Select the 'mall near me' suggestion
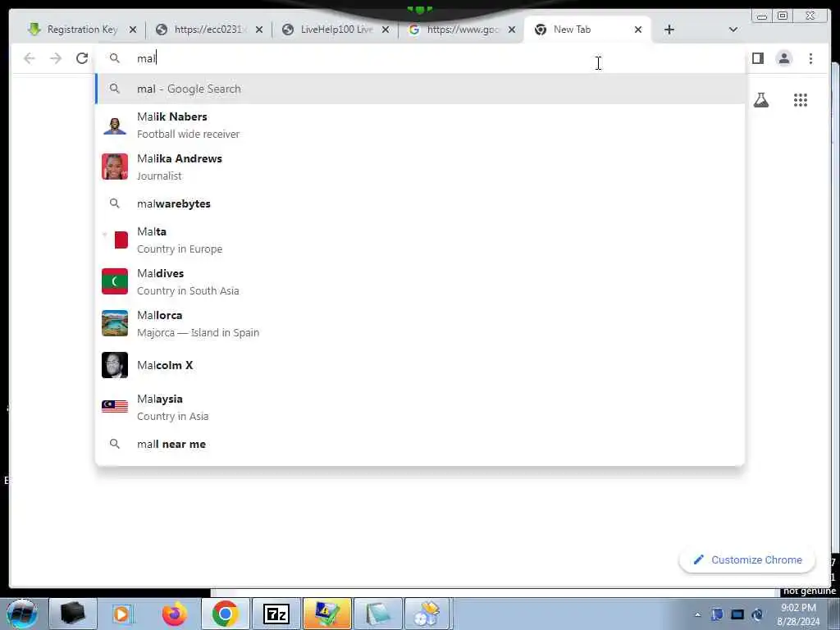 pos(420,444)
